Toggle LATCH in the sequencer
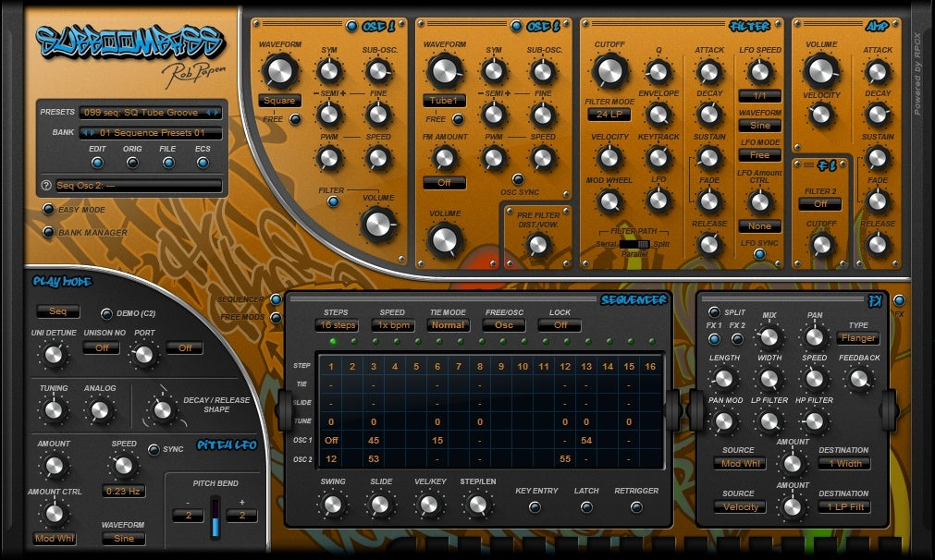 pos(584,505)
